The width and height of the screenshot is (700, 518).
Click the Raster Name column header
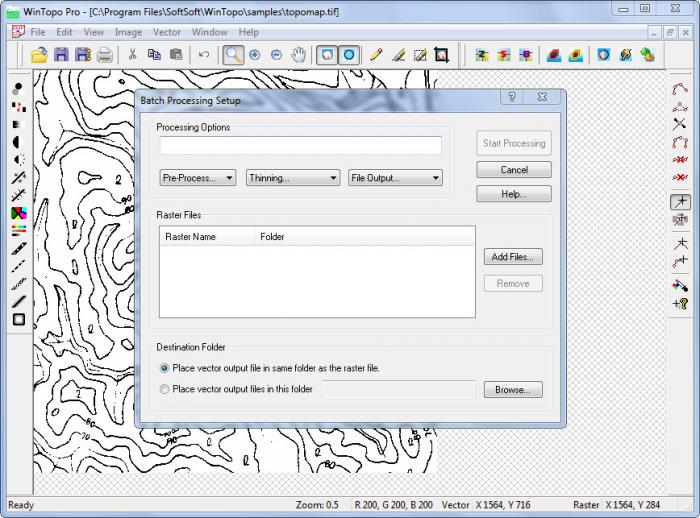[207, 237]
